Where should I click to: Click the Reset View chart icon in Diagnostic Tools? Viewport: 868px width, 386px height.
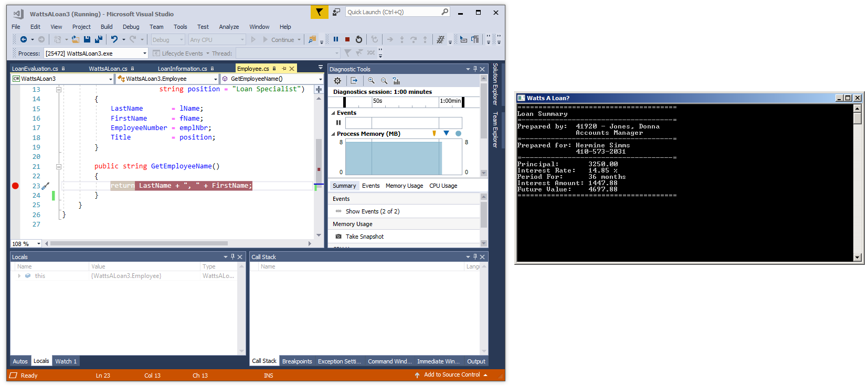pos(396,81)
